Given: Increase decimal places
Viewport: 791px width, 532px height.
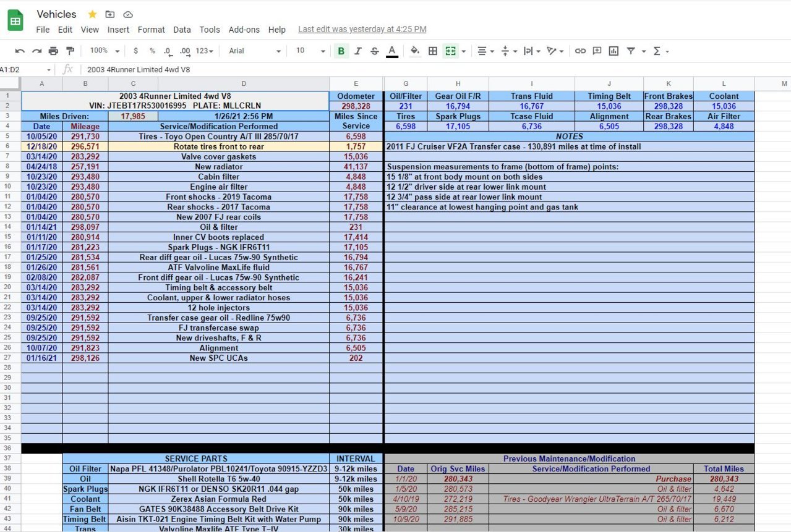Looking at the screenshot, I should [184, 51].
